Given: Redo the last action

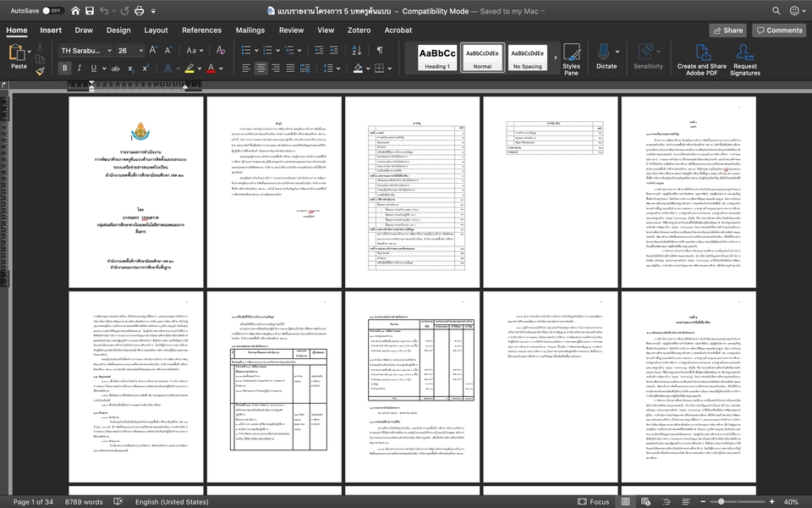Looking at the screenshot, I should click(125, 10).
